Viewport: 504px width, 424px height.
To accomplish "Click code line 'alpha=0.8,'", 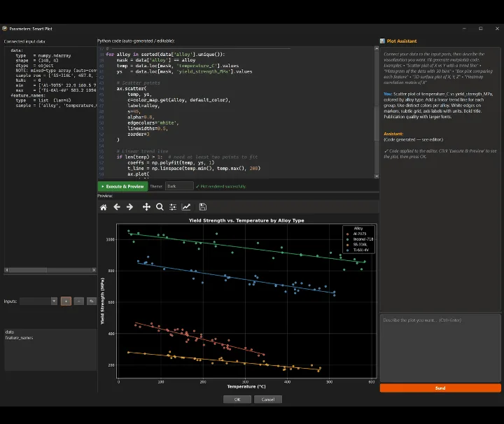I will [x=141, y=117].
